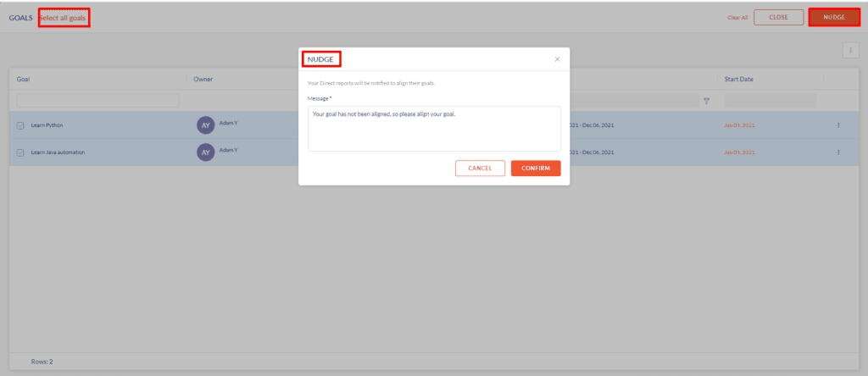Image resolution: width=868 pixels, height=376 pixels.
Task: Click the NUDGE button in top bar
Action: pyautogui.click(x=834, y=17)
